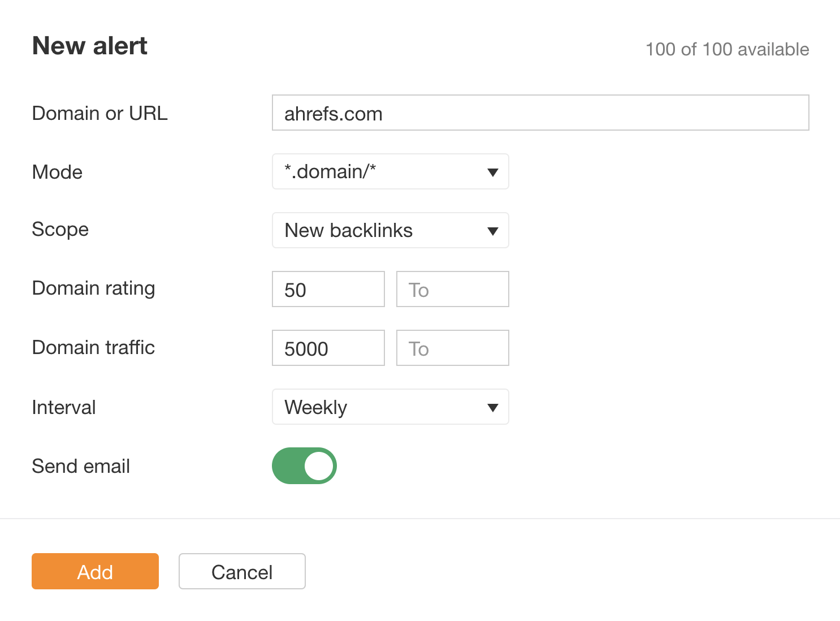The image size is (840, 621).
Task: Click the Mode dropdown arrow
Action: (492, 171)
